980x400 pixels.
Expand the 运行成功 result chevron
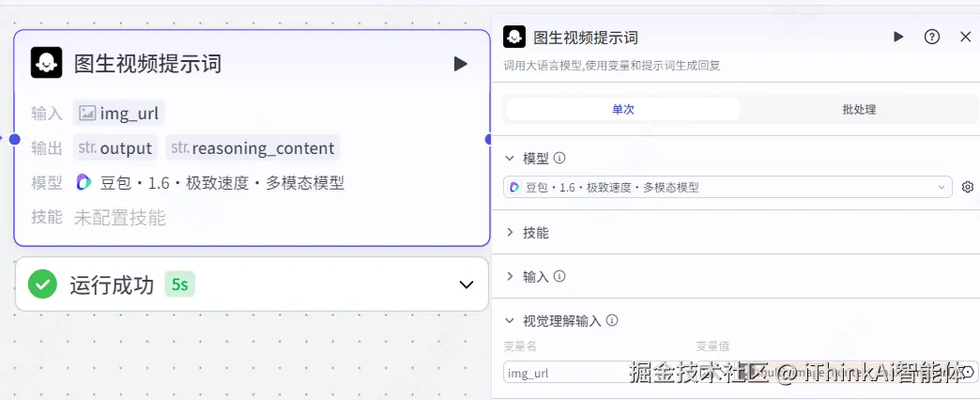[467, 285]
